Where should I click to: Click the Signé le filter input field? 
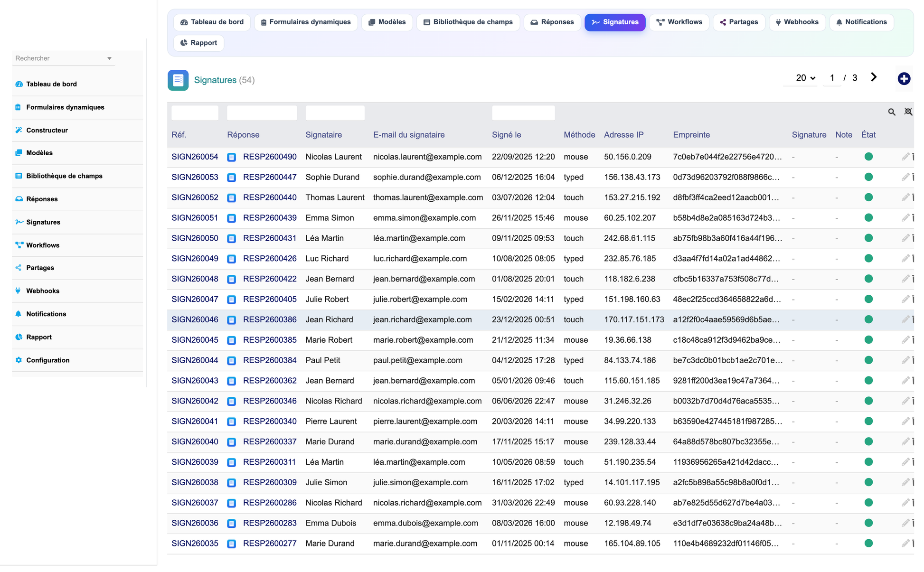pos(523,113)
